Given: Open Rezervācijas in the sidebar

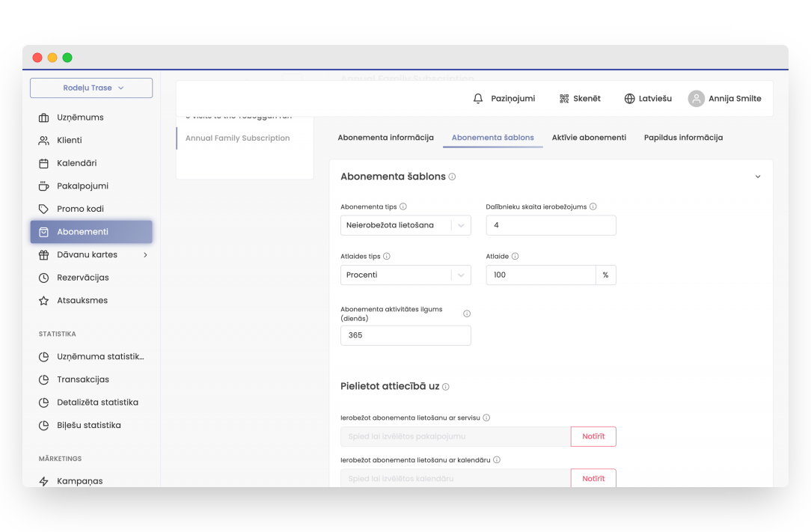Looking at the screenshot, I should pyautogui.click(x=82, y=278).
